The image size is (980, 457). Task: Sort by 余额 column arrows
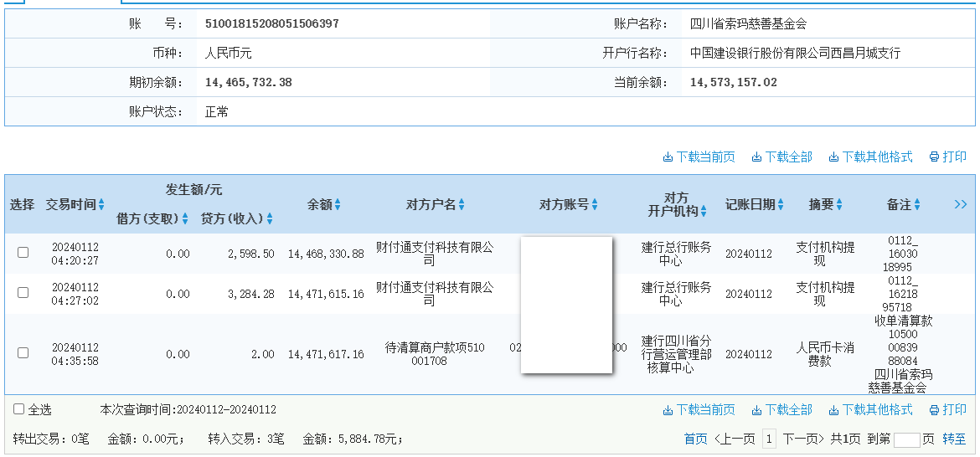point(338,205)
